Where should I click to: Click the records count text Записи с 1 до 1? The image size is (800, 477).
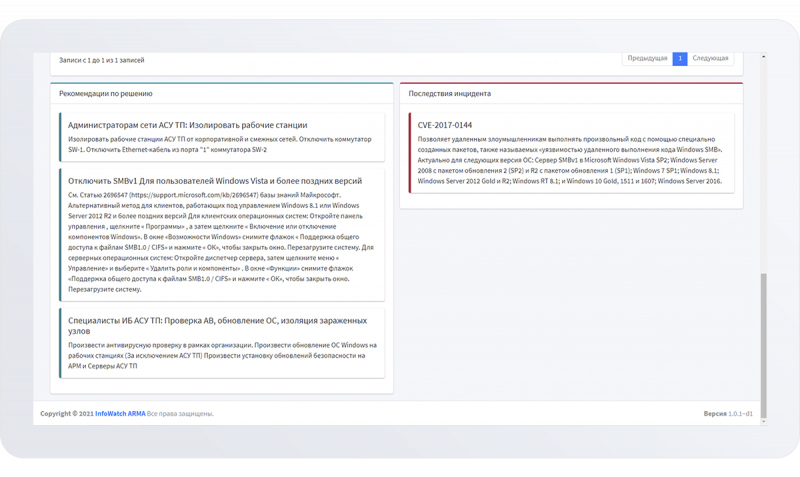101,60
